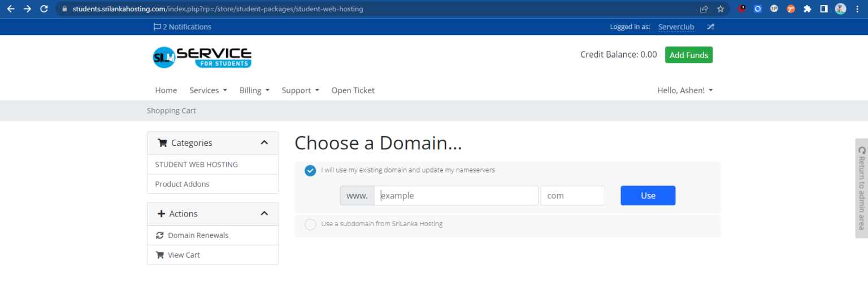Expand the Billing dropdown menu
Image resolution: width=868 pixels, height=298 pixels.
pos(254,90)
